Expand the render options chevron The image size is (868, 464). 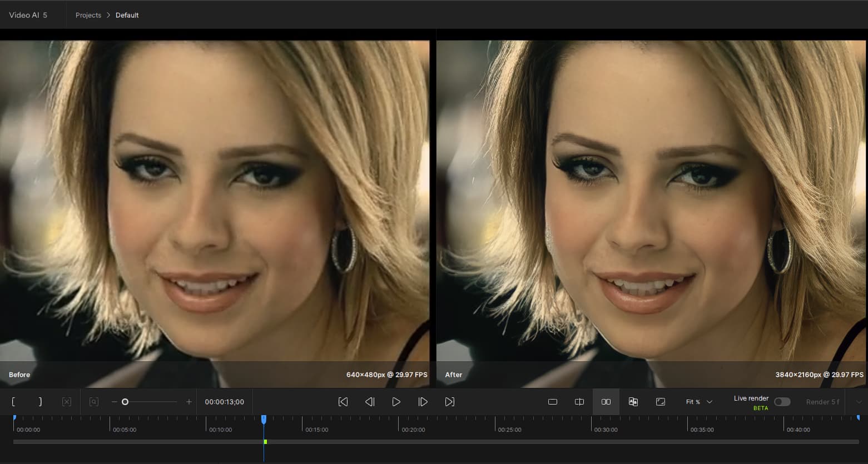pos(859,402)
